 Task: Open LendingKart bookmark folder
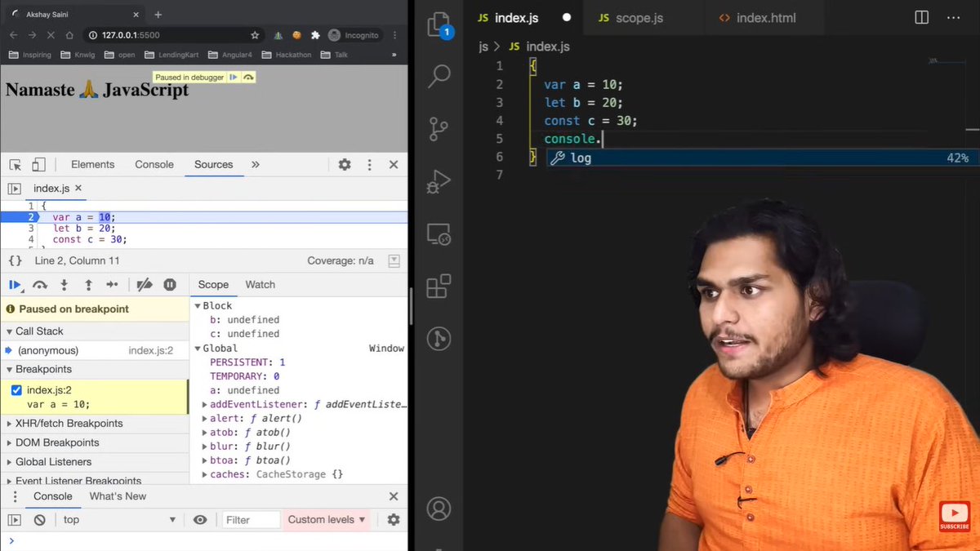pos(171,55)
